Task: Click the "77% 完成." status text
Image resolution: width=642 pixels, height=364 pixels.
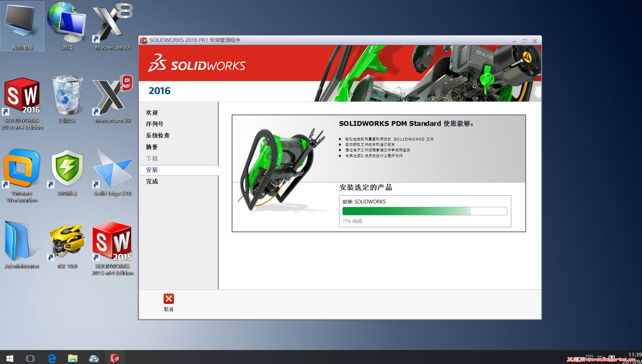Action: pyautogui.click(x=353, y=221)
